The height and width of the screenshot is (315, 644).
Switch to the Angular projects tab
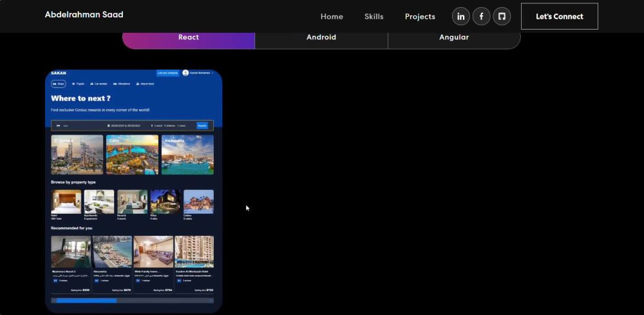point(454,39)
